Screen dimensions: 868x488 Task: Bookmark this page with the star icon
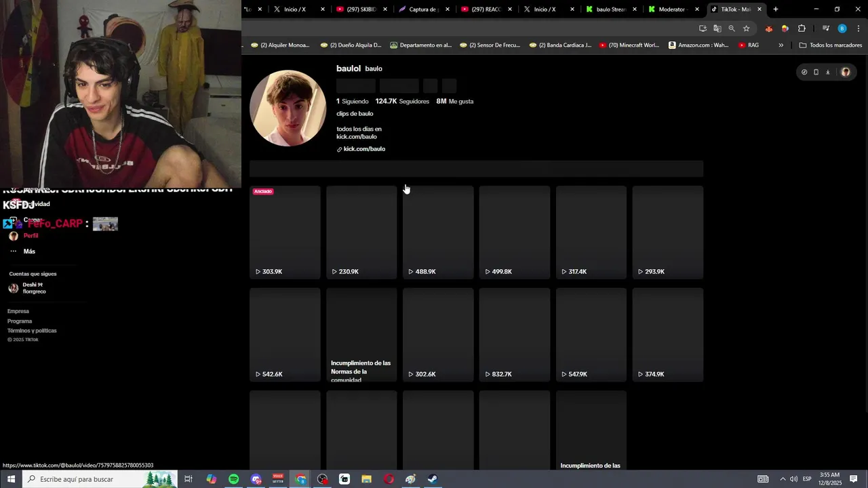click(746, 28)
